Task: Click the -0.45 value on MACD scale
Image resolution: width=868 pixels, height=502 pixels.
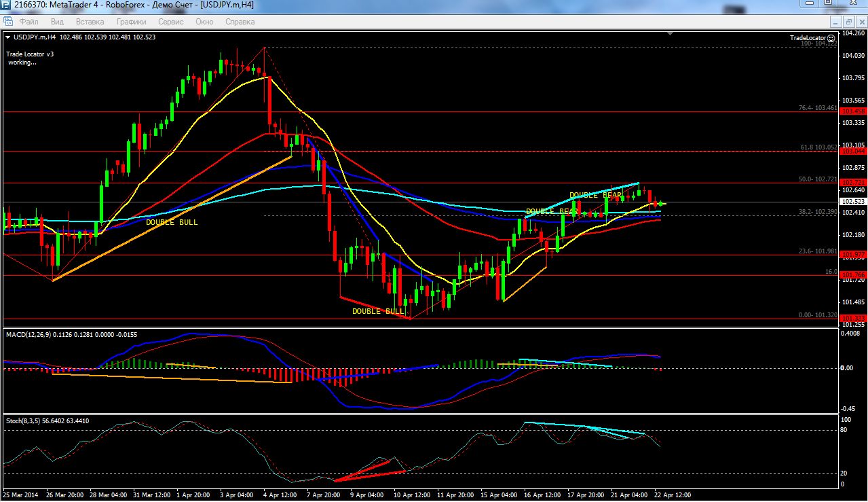Action: pos(849,408)
